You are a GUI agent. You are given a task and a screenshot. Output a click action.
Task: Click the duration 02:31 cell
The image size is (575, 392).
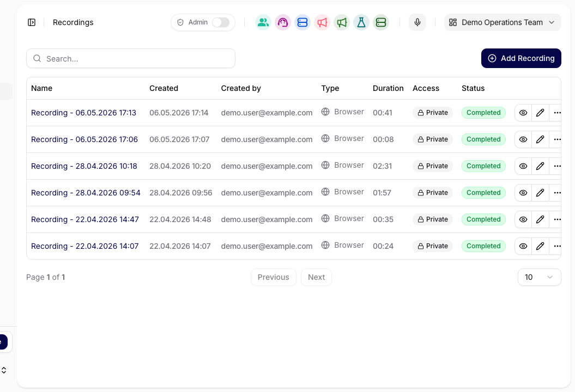383,166
